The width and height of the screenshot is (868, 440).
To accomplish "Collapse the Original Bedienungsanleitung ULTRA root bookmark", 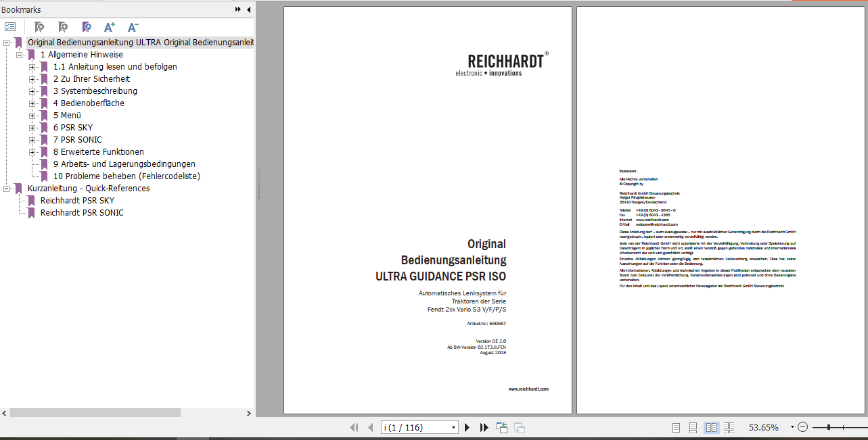I will pos(7,43).
